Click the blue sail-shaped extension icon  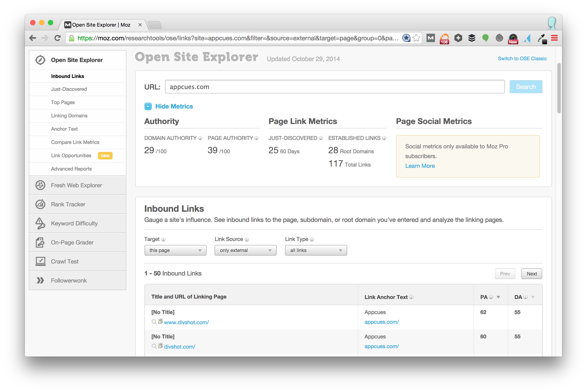click(527, 38)
